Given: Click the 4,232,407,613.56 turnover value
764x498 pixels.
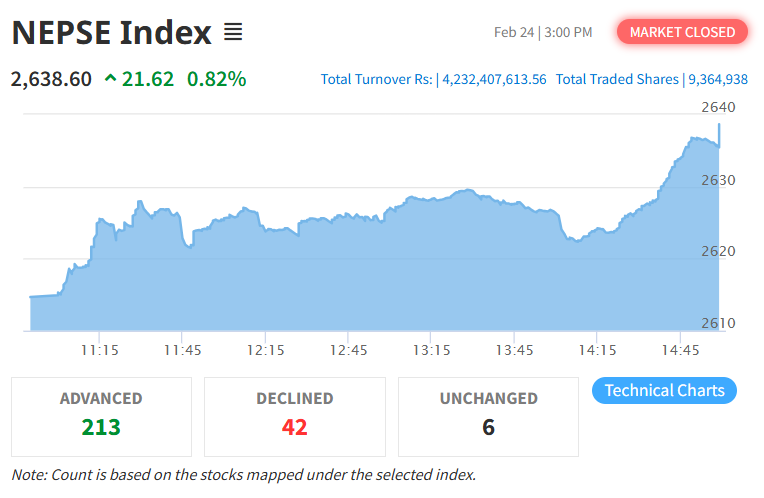Looking at the screenshot, I should pyautogui.click(x=493, y=79).
